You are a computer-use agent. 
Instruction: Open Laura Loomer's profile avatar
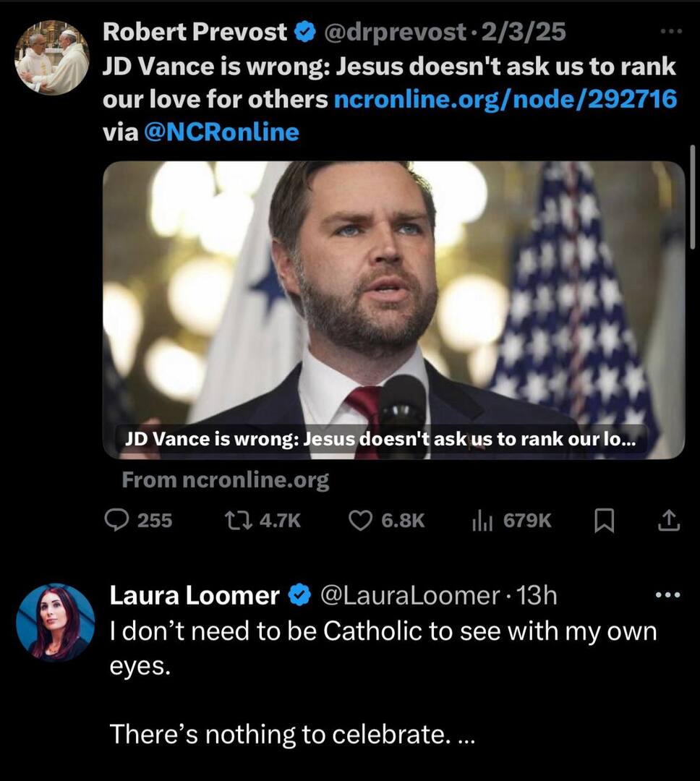coord(56,623)
